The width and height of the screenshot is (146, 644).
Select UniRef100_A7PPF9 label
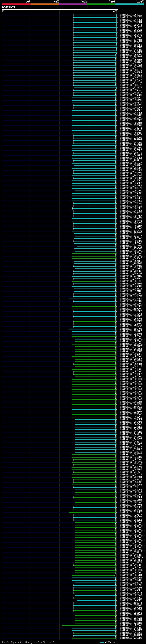click(x=131, y=299)
